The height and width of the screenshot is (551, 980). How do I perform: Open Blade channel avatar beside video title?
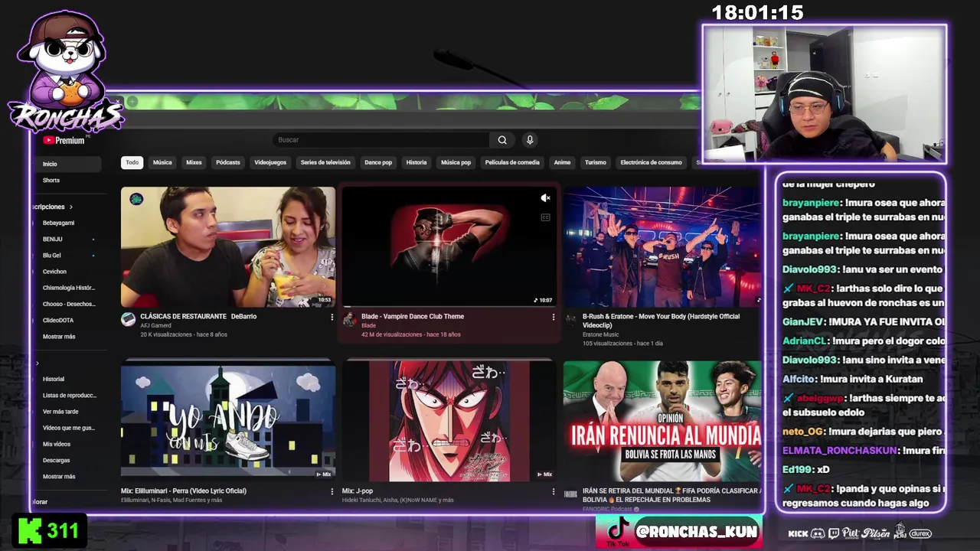pos(350,319)
